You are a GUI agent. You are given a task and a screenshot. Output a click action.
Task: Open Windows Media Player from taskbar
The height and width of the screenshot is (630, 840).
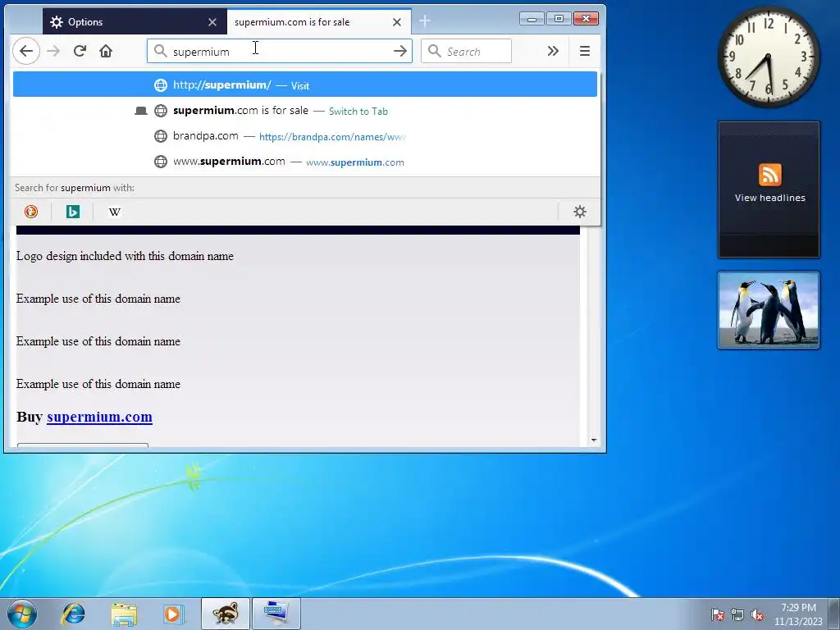pyautogui.click(x=173, y=614)
